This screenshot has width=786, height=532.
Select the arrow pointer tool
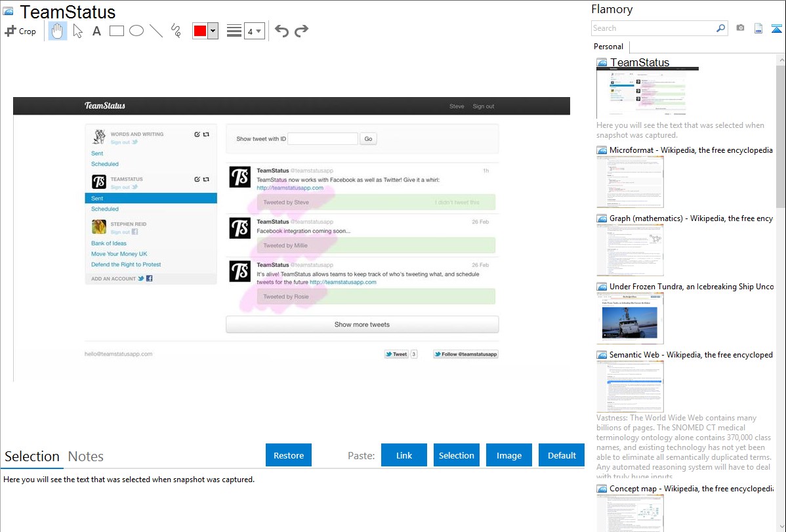point(77,31)
